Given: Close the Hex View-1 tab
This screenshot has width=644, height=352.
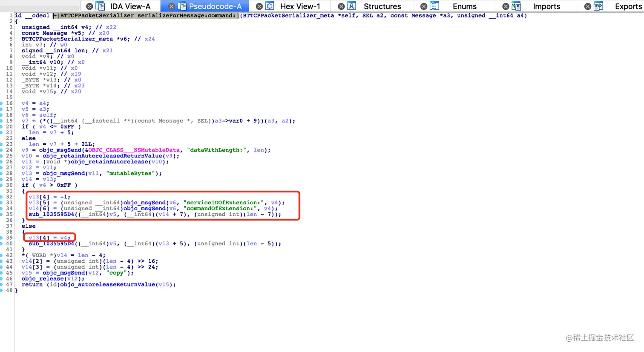Looking at the screenshot, I should (259, 6).
